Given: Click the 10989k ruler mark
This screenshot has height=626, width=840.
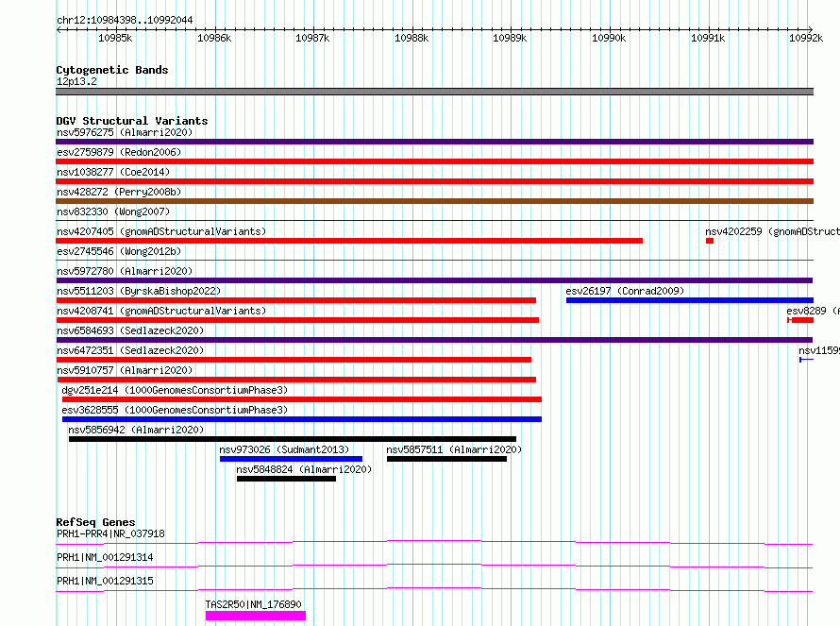Looking at the screenshot, I should pos(510,38).
